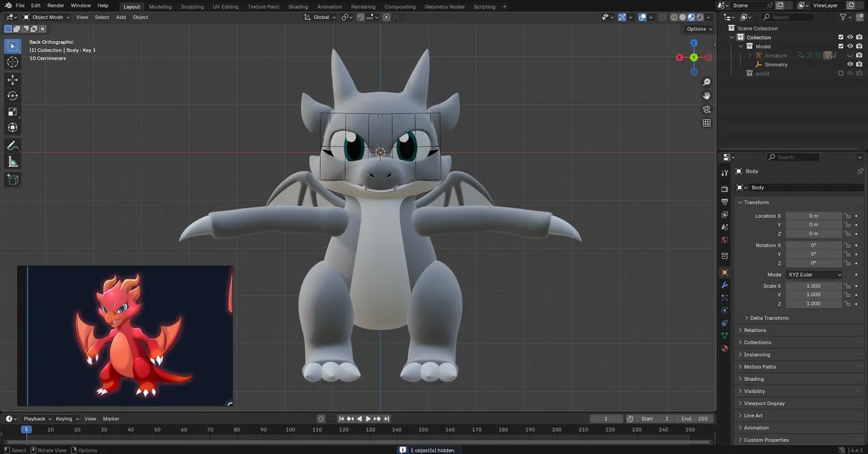This screenshot has width=868, height=454.
Task: Jump to the end frame button
Action: click(386, 419)
